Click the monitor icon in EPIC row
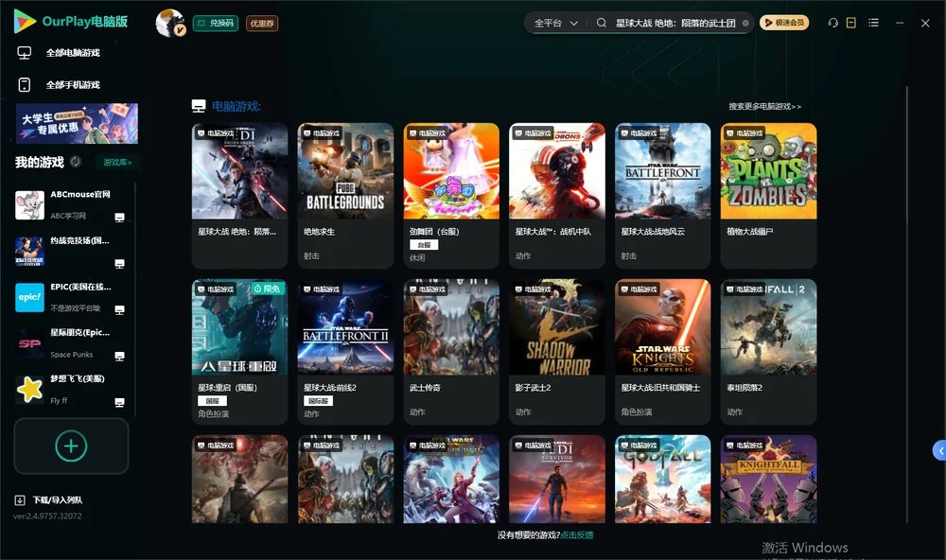946x560 pixels. tap(119, 310)
